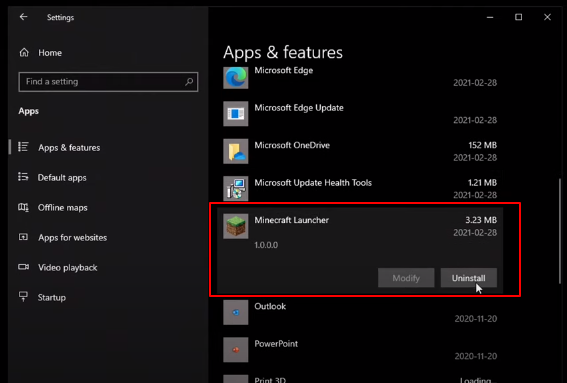The height and width of the screenshot is (383, 567).
Task: Go to Offline maps settings
Action: tap(63, 208)
